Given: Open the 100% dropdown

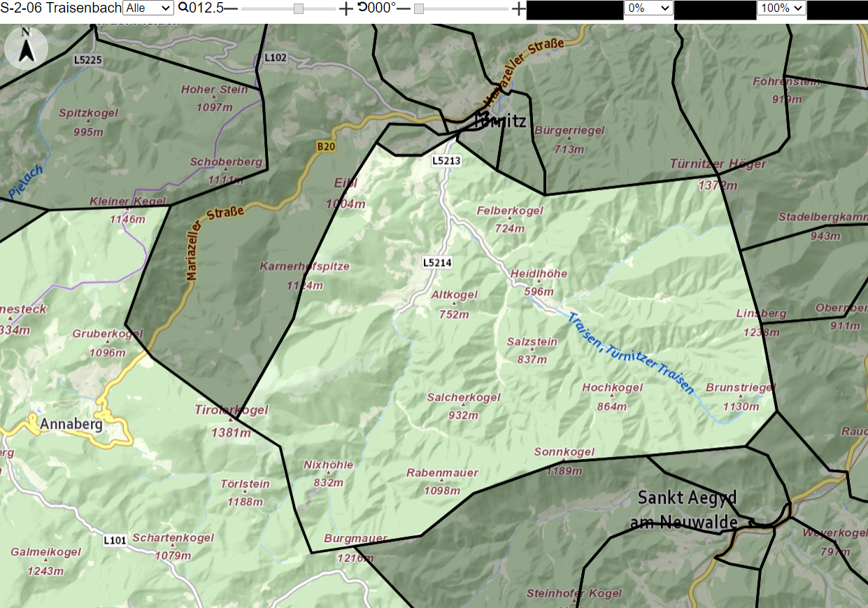Looking at the screenshot, I should [x=782, y=8].
